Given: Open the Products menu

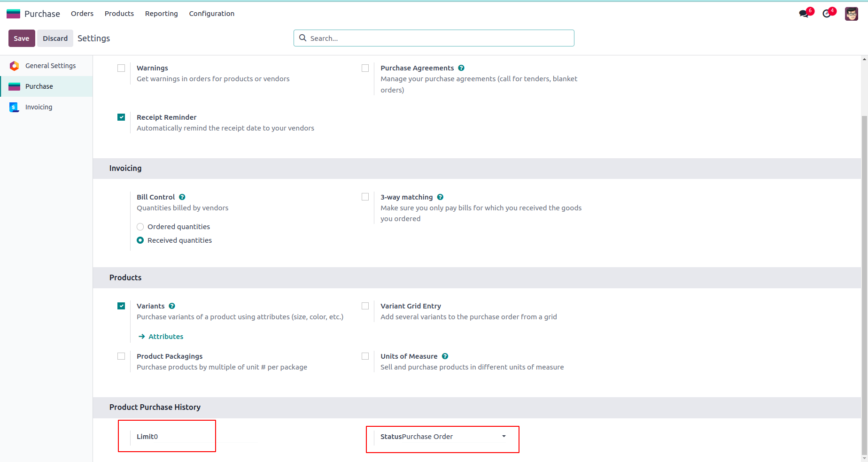Looking at the screenshot, I should tap(119, 14).
